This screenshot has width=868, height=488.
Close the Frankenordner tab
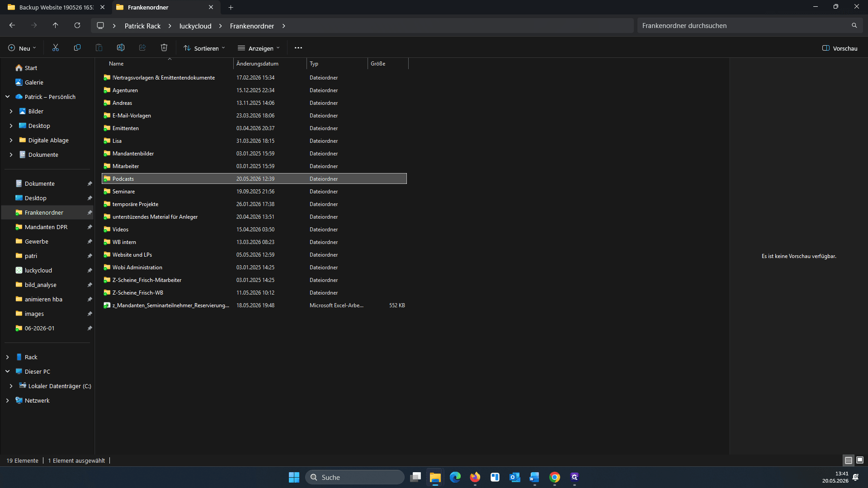(x=211, y=7)
